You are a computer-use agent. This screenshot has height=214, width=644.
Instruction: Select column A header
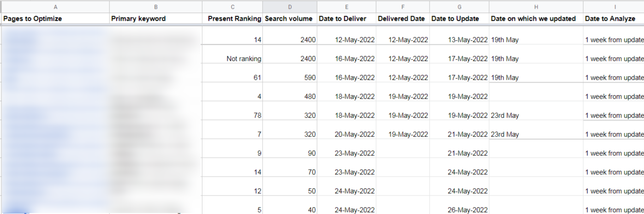click(x=55, y=7)
